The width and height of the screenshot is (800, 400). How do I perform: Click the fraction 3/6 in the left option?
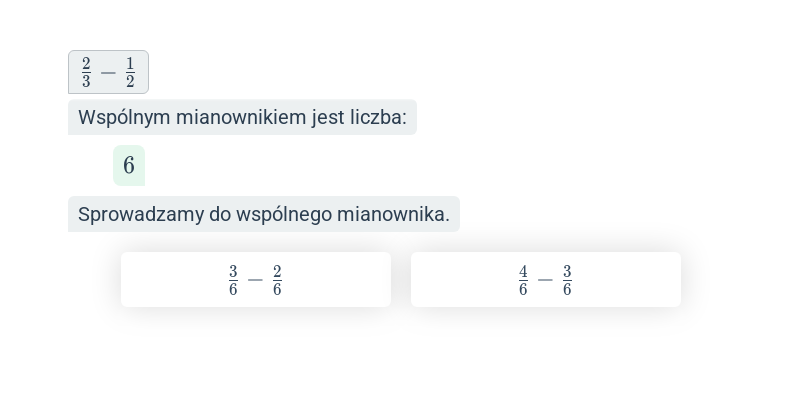click(x=233, y=280)
